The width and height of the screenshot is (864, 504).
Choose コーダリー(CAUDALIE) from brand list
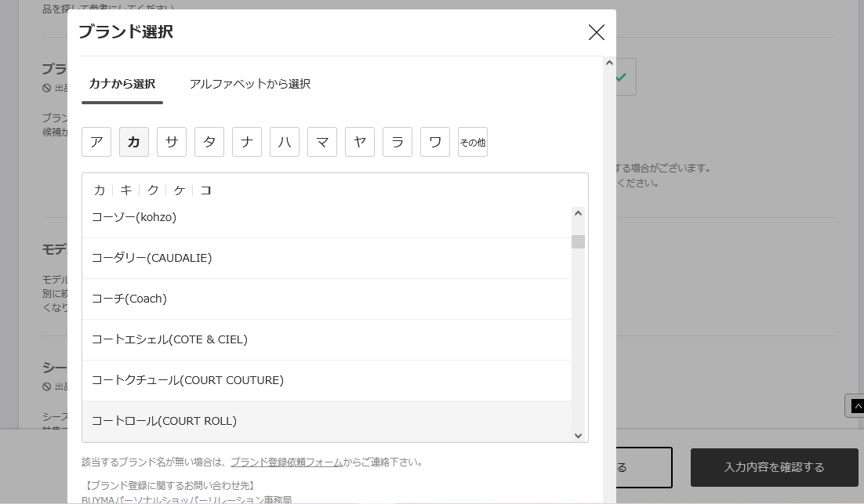point(151,258)
